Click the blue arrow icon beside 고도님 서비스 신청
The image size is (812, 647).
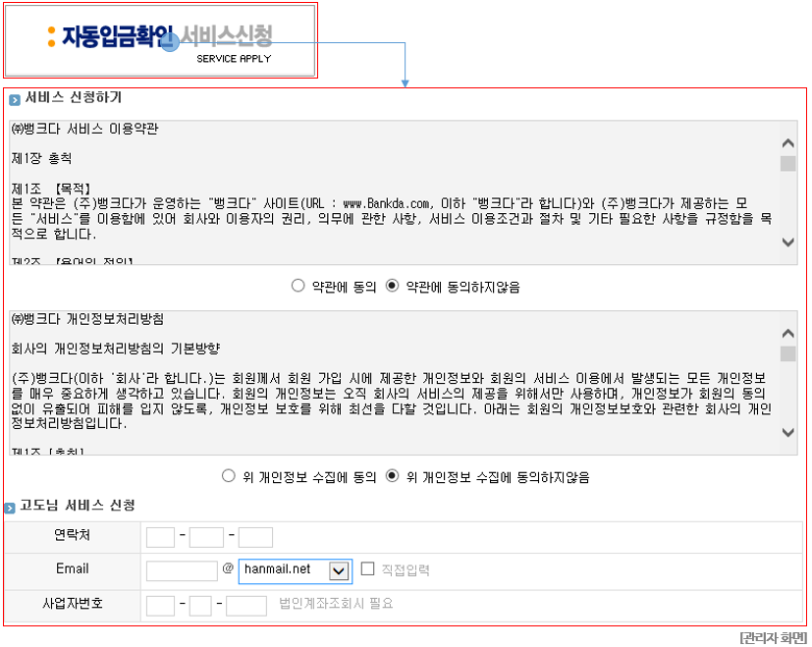click(x=10, y=508)
